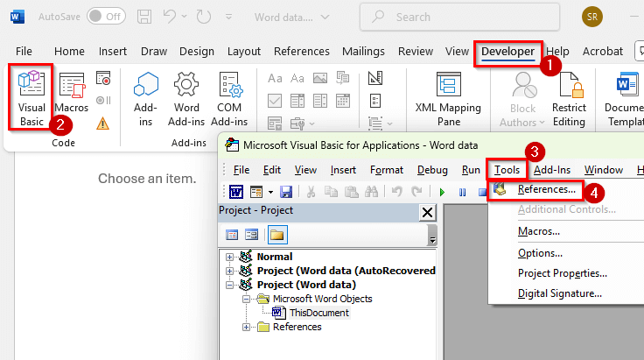
Task: Select the Developer tab
Action: (x=508, y=52)
